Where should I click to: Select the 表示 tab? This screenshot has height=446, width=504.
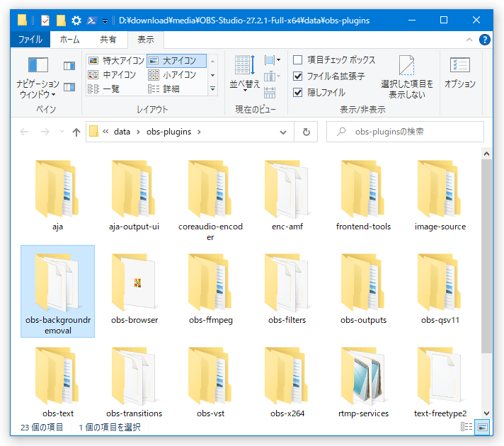tap(146, 39)
